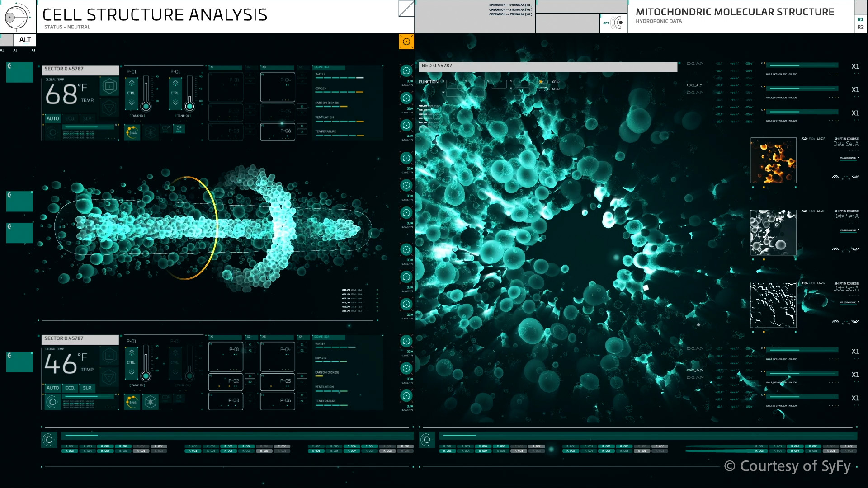Click down chevron on first 68°F tank CTRL
The image size is (868, 488).
pos(132,102)
